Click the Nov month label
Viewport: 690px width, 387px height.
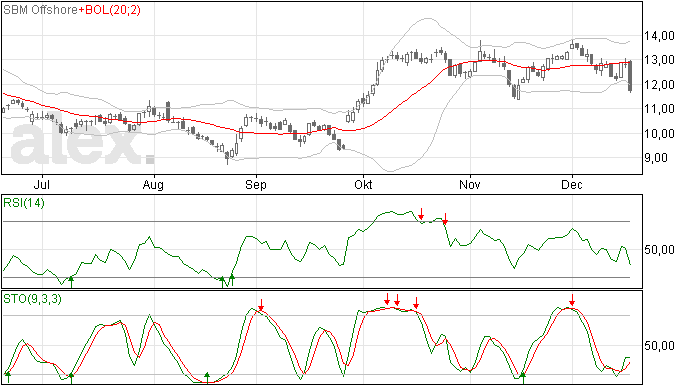470,184
